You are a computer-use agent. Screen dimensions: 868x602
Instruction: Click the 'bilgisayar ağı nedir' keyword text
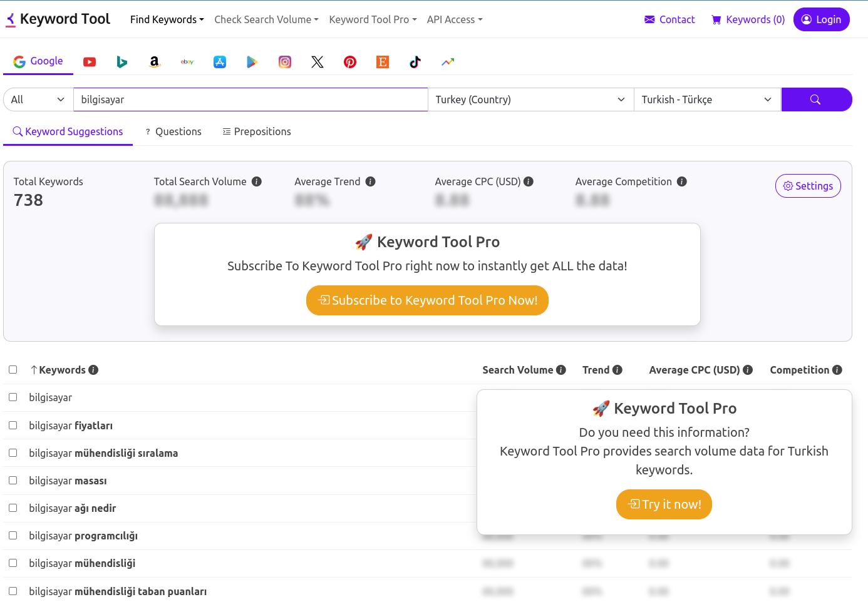coord(73,508)
